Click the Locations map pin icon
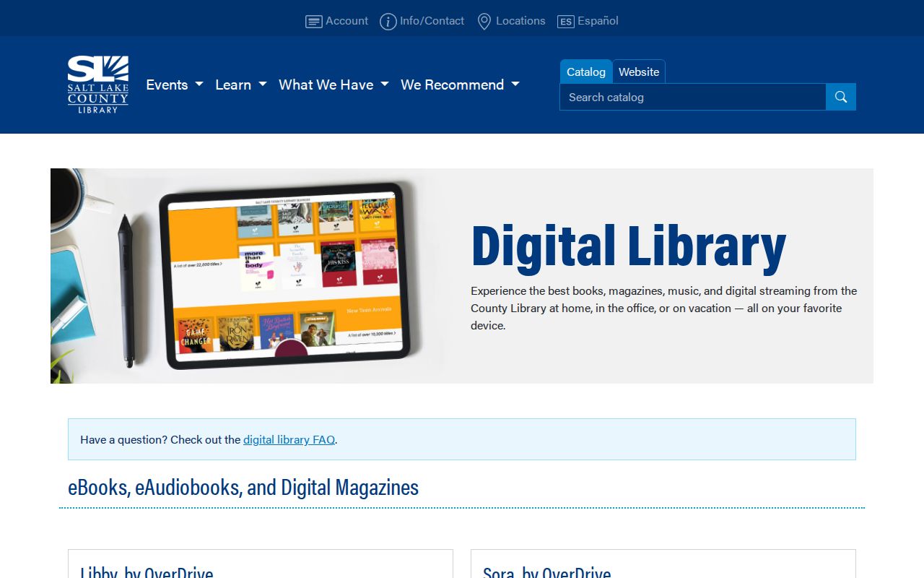 point(484,22)
